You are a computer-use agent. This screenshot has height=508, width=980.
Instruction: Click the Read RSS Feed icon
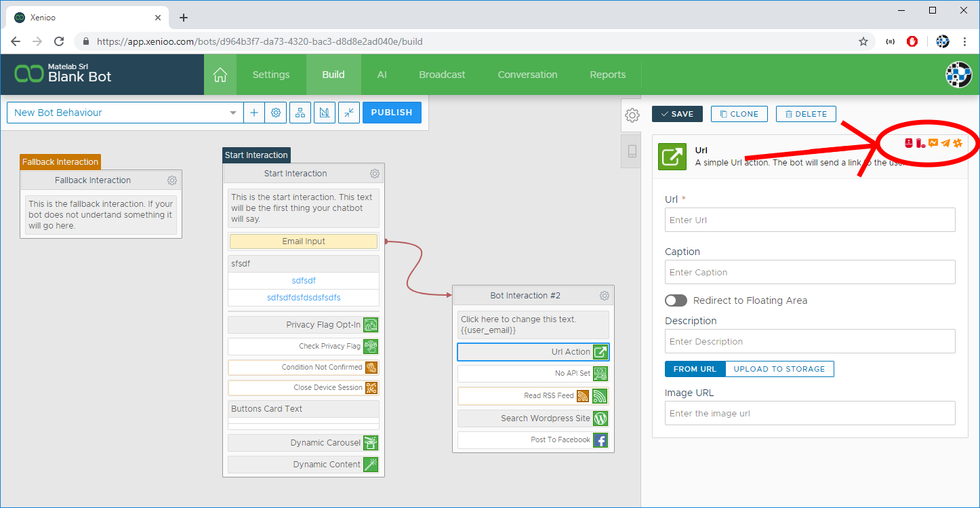(x=600, y=396)
